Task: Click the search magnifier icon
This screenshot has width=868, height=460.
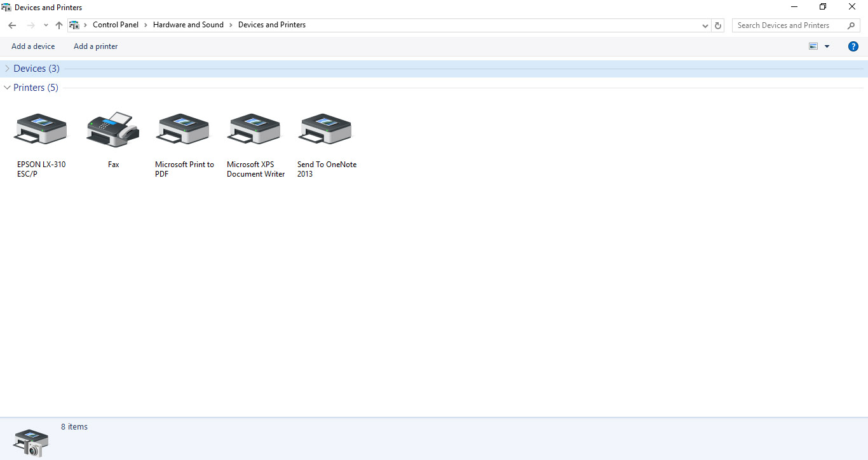Action: (x=851, y=25)
